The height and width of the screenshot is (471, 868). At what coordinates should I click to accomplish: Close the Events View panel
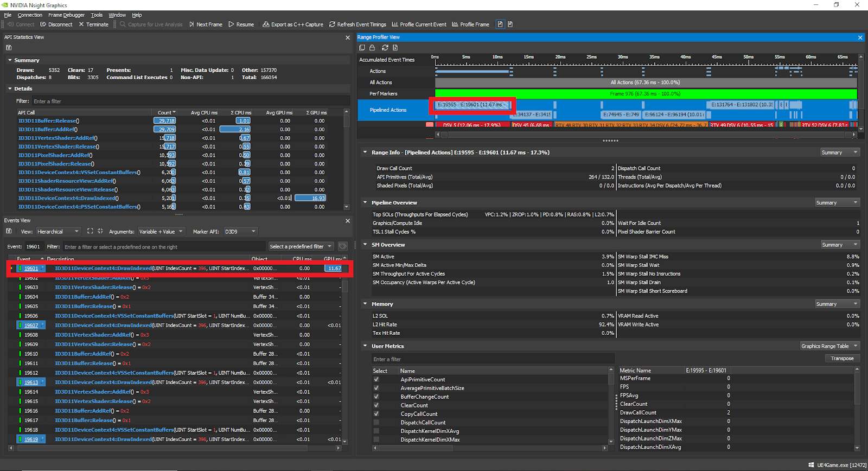(348, 221)
